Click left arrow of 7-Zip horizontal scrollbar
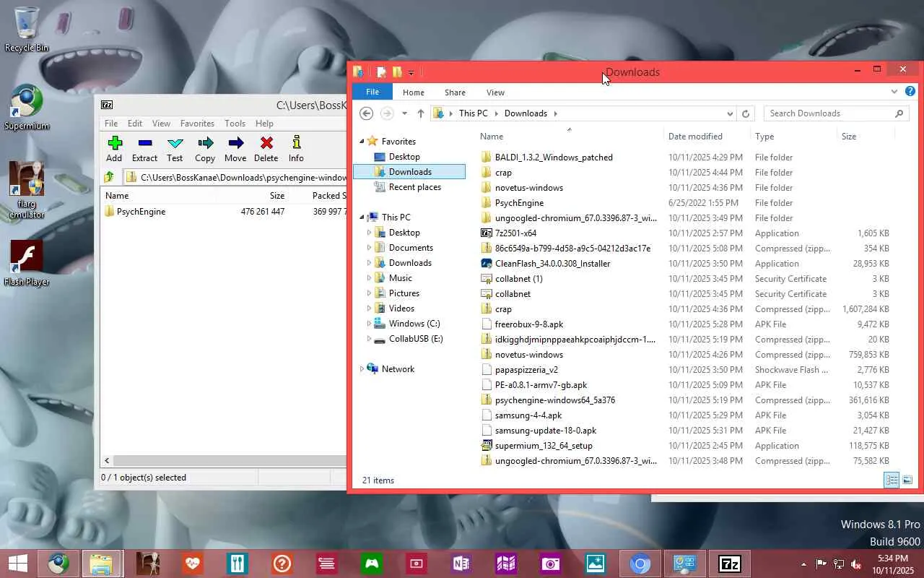The height and width of the screenshot is (578, 924). 108,460
